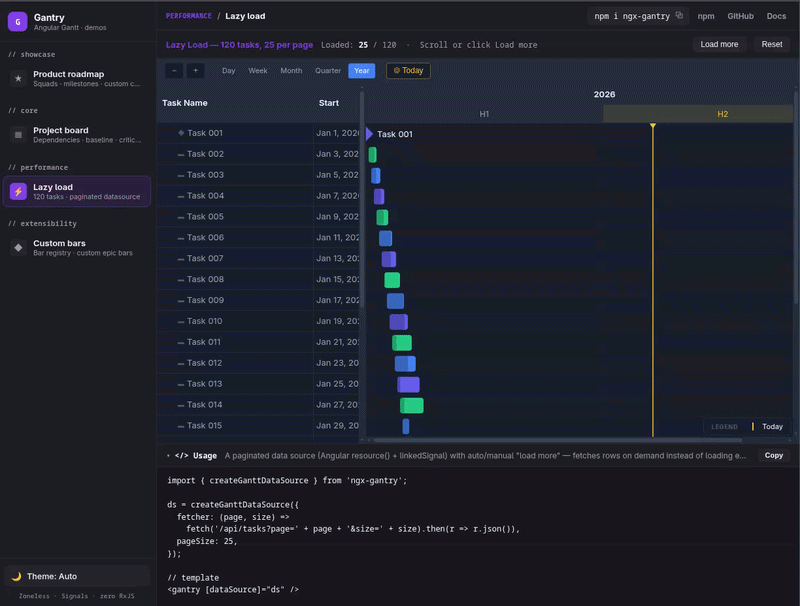
Task: Click the Today legend entry
Action: [767, 426]
